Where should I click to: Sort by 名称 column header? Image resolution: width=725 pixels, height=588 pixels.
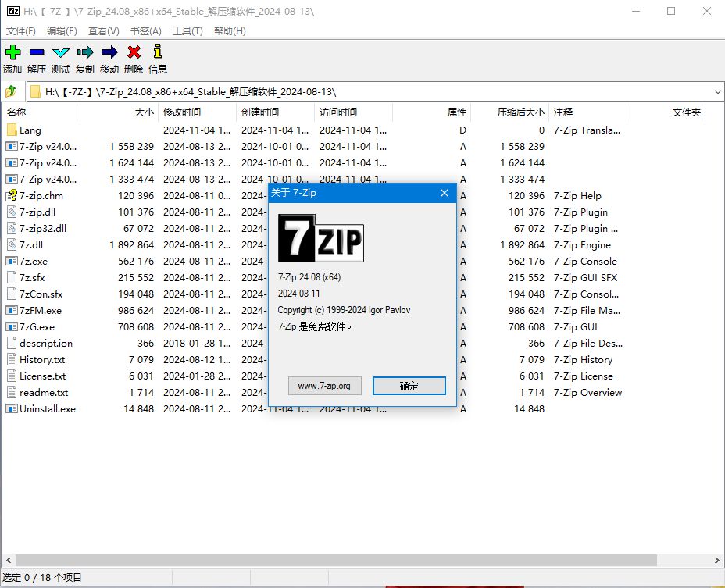[41, 112]
